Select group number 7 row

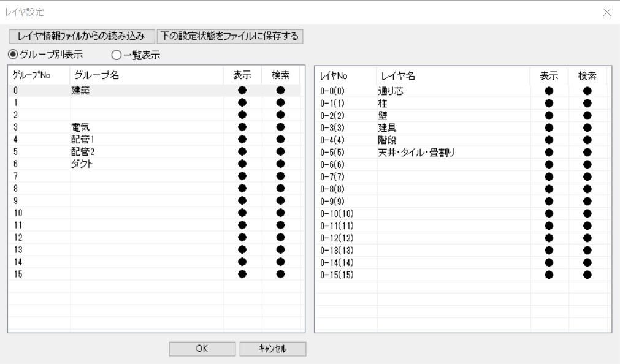[x=154, y=176]
